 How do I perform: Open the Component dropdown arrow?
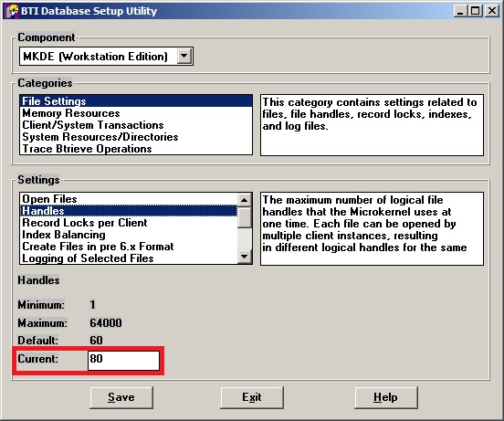(x=184, y=57)
